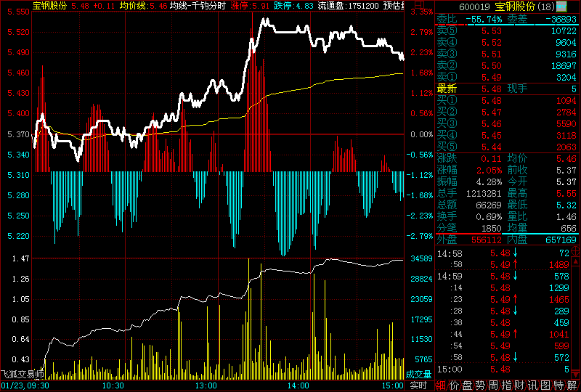Click the 总额 66269 value

click(489, 205)
